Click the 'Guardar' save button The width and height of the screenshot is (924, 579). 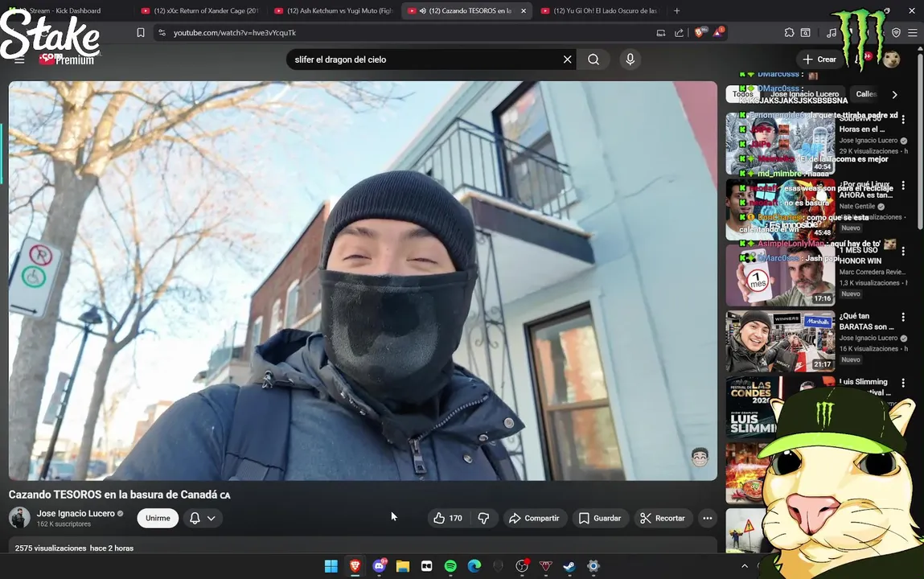600,519
